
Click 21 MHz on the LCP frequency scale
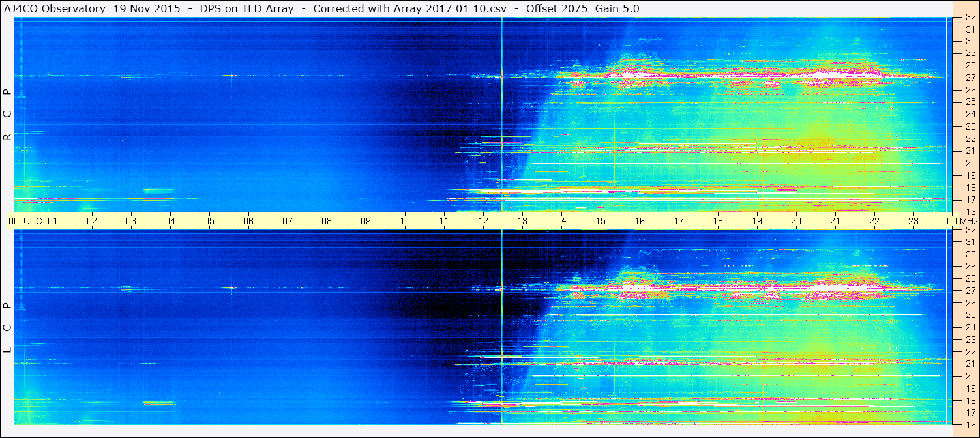[x=970, y=364]
